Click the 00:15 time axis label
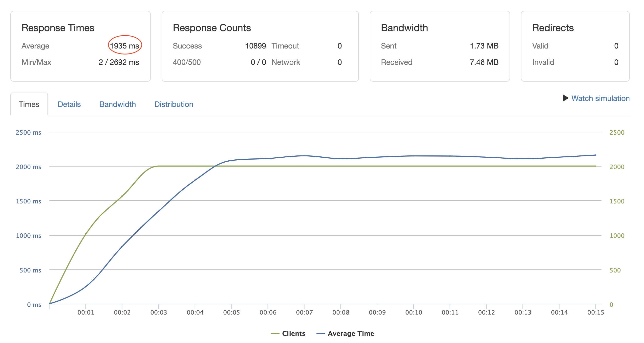The height and width of the screenshot is (343, 644). (x=596, y=312)
